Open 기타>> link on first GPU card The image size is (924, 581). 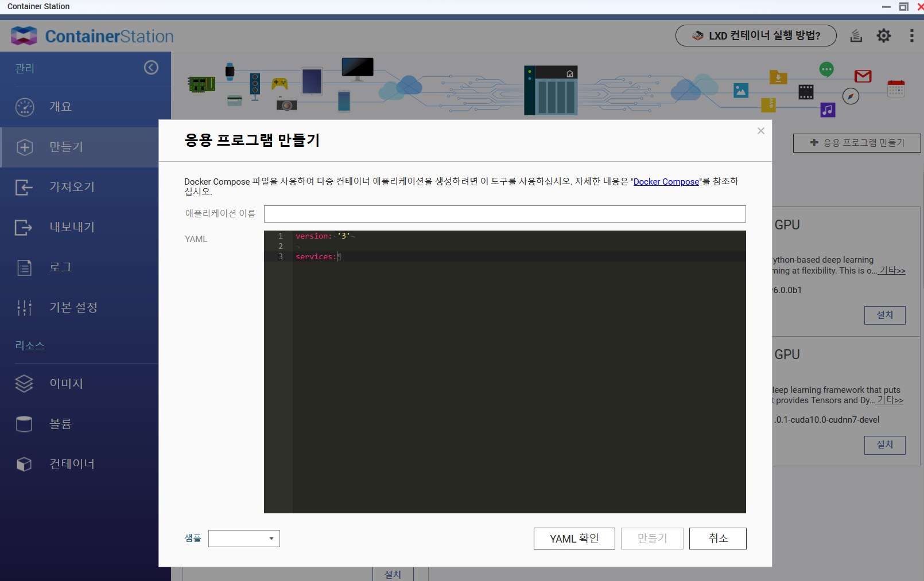coord(892,271)
